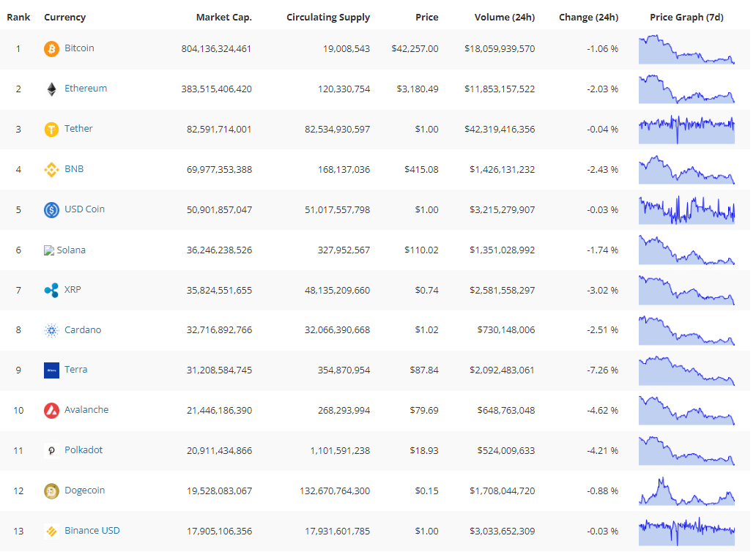Sort by the Price column header
756x552 pixels.
click(x=427, y=18)
